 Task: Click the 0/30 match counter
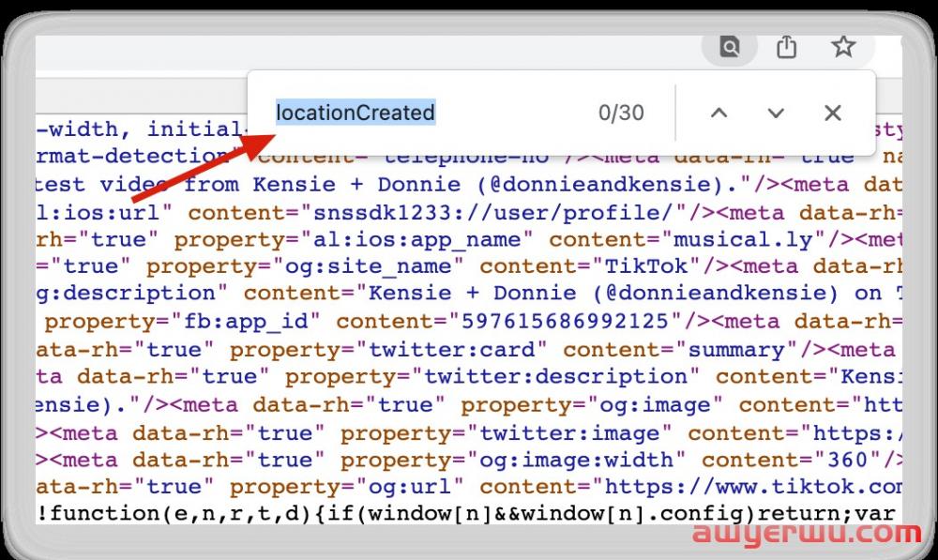(621, 114)
